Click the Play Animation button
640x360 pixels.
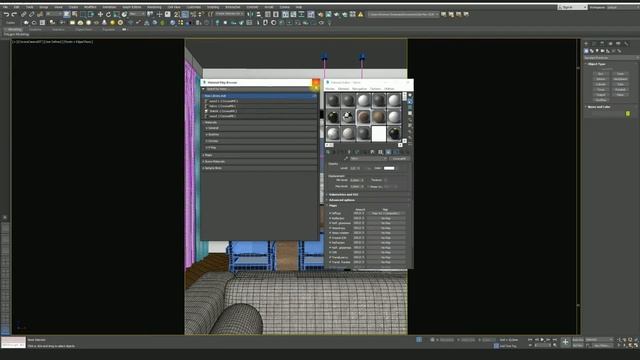(x=542, y=340)
